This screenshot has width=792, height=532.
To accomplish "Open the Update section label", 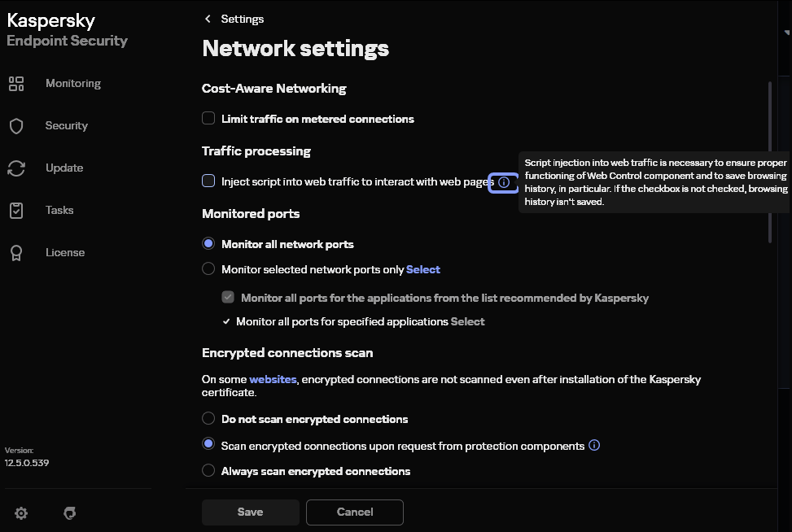I will tap(64, 168).
